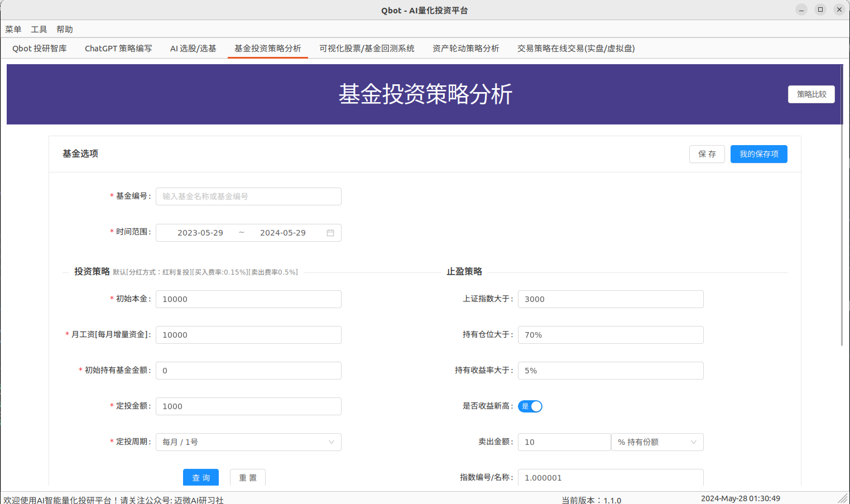850x504 pixels.
Task: Select the AI 选股/选基 tab
Action: tap(193, 49)
